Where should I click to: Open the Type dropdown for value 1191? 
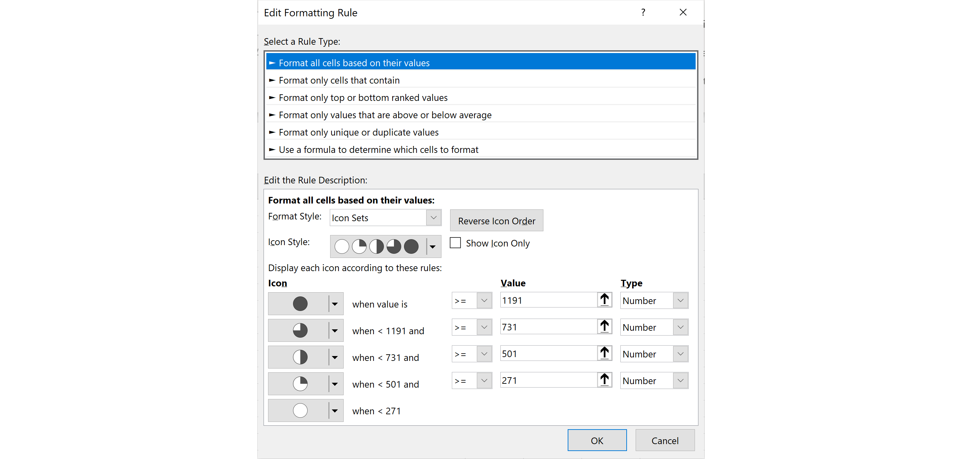(x=654, y=301)
